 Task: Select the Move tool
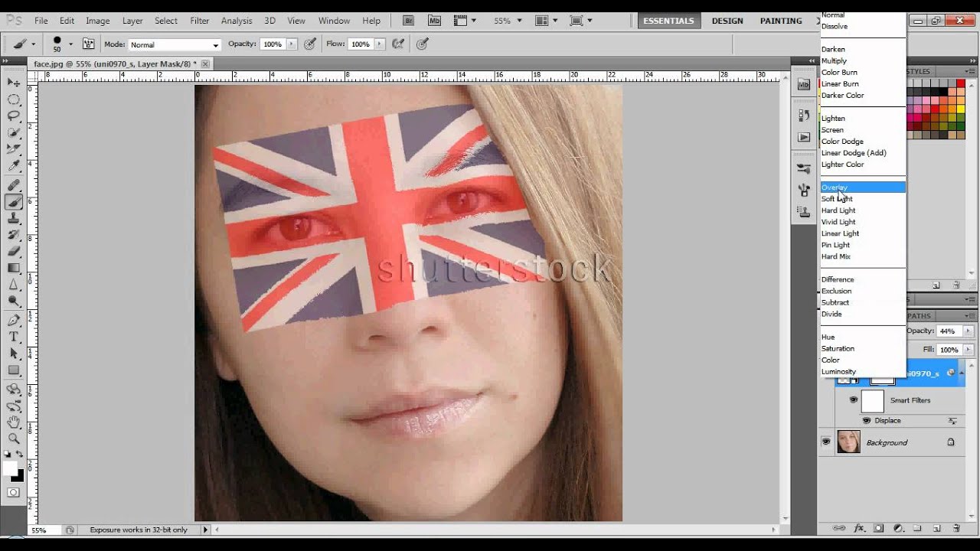pos(14,82)
